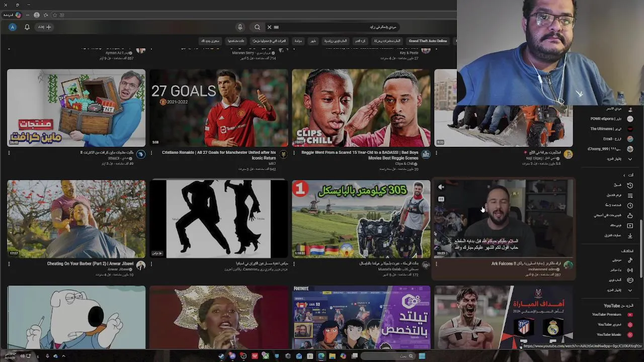Open the Clips & Chill Bad Boys thumbnail

[x=361, y=108]
